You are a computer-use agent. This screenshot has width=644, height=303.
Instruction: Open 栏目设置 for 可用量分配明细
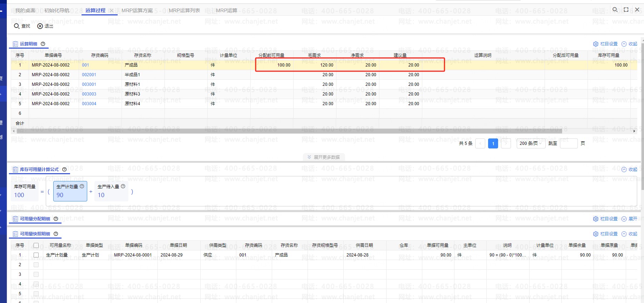605,219
